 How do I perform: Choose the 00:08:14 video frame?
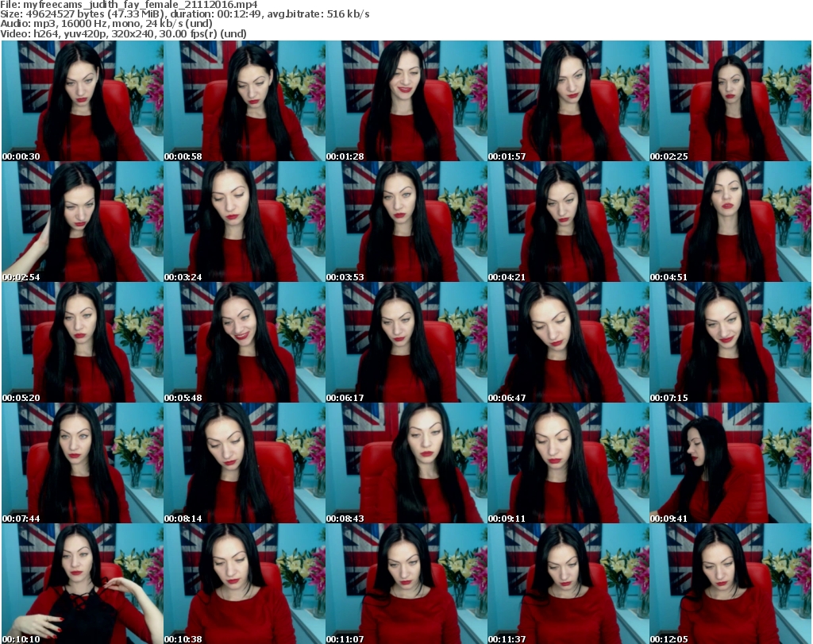[x=245, y=464]
